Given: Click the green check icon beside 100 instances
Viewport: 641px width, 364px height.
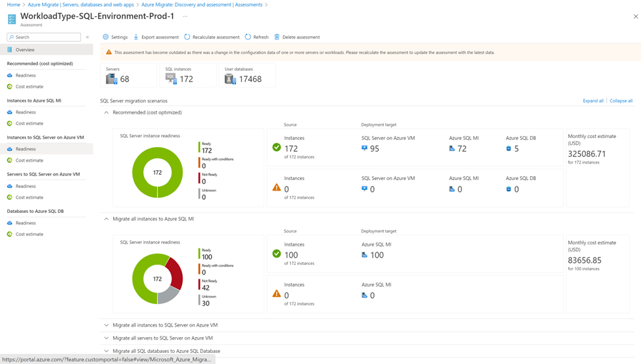Looking at the screenshot, I should tap(277, 254).
